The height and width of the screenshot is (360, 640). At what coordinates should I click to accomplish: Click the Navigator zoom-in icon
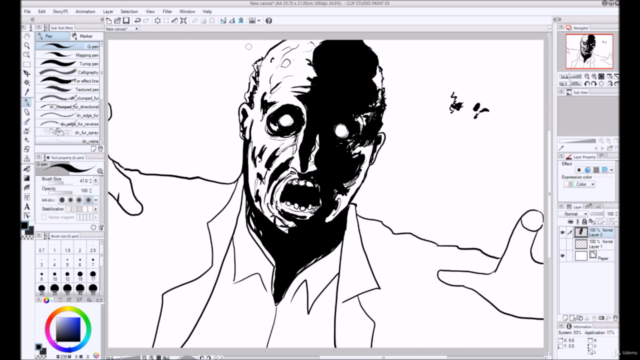point(594,76)
